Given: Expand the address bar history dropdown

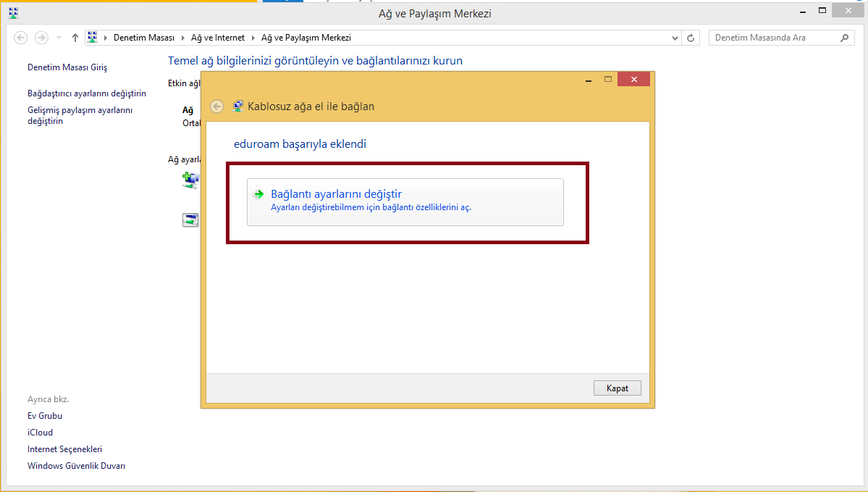Looking at the screenshot, I should (x=675, y=38).
